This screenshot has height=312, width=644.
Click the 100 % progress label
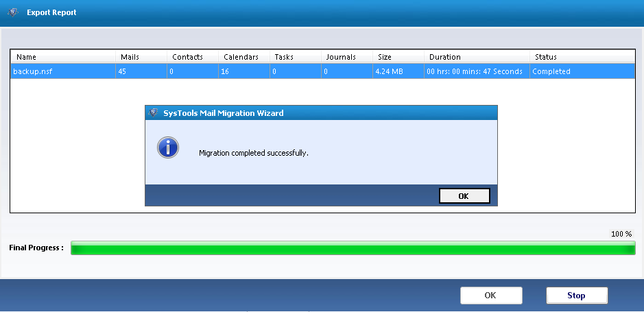pyautogui.click(x=621, y=234)
